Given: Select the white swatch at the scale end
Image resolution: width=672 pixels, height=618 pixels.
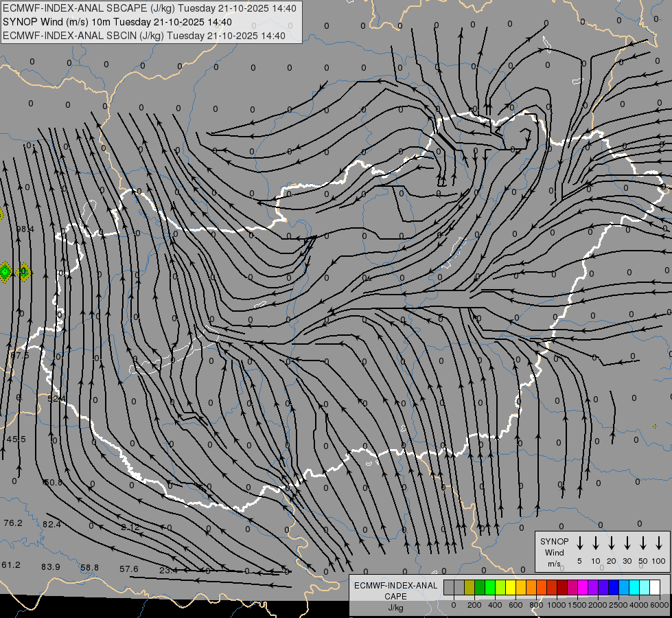Looking at the screenshot, I should click(656, 587).
